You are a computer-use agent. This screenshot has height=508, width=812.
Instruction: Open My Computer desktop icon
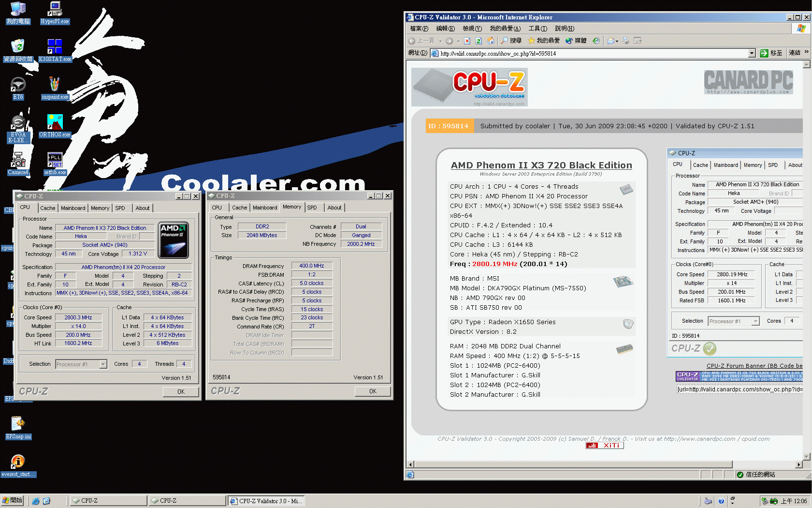18,12
